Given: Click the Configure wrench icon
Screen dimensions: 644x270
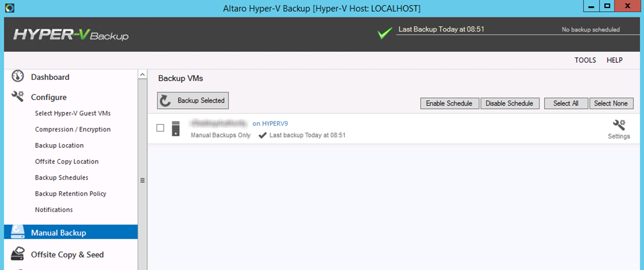Looking at the screenshot, I should point(18,97).
